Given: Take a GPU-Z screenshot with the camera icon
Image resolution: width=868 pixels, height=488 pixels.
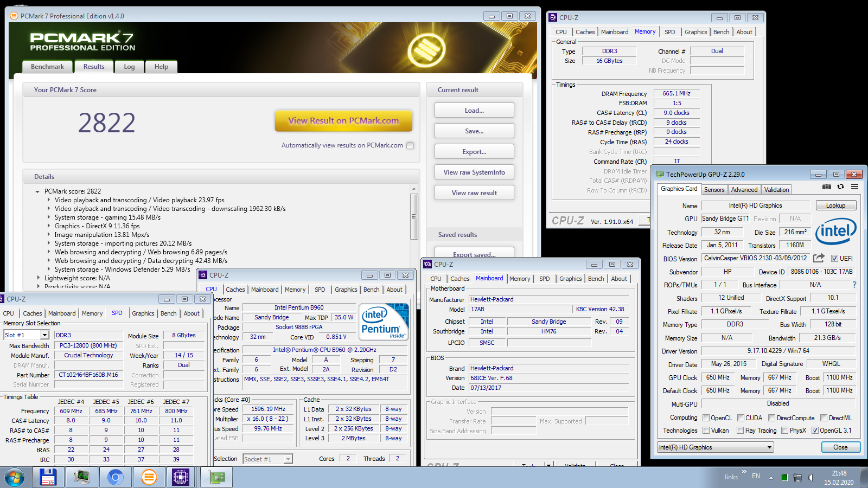Looking at the screenshot, I should 826,187.
